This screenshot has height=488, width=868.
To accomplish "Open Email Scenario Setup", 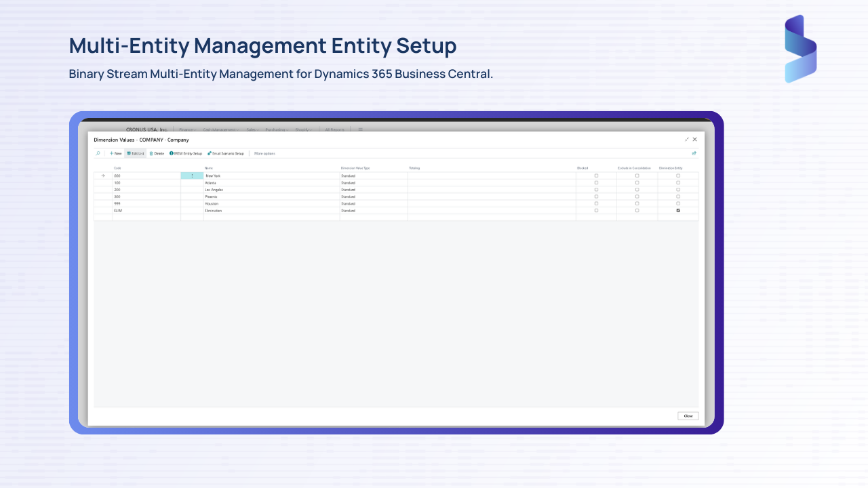I will coord(226,154).
